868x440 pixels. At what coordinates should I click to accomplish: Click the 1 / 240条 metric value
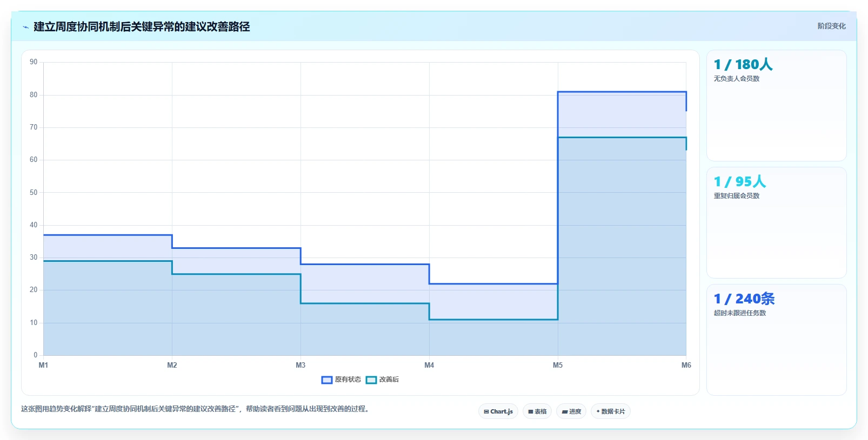(x=744, y=299)
